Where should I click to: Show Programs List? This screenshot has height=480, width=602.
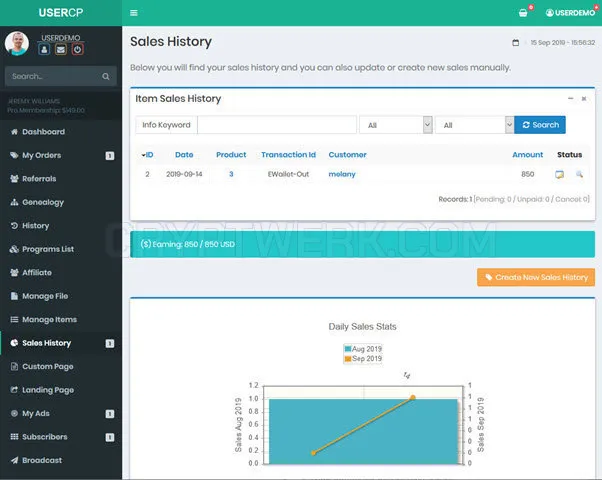(48, 249)
